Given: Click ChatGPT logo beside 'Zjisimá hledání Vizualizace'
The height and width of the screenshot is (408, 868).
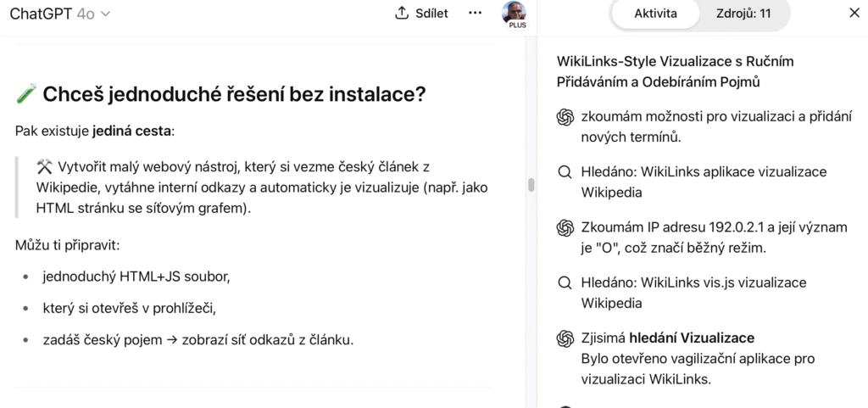Looking at the screenshot, I should [x=565, y=338].
